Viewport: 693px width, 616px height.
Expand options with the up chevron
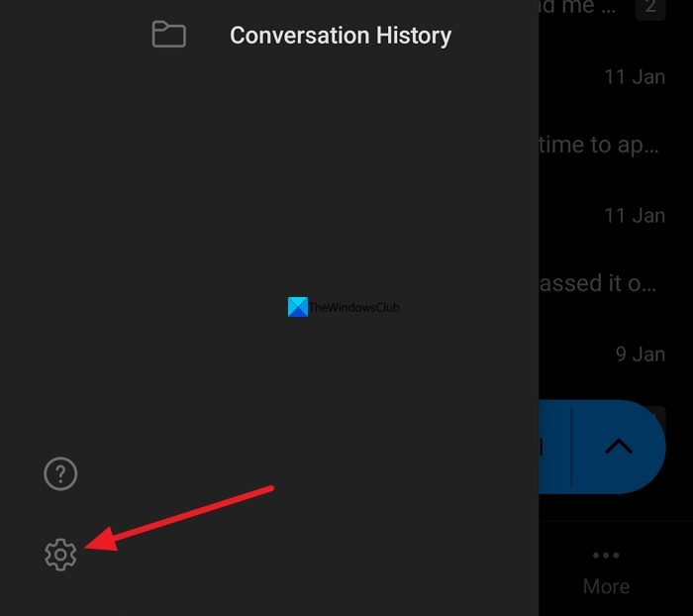pos(618,447)
